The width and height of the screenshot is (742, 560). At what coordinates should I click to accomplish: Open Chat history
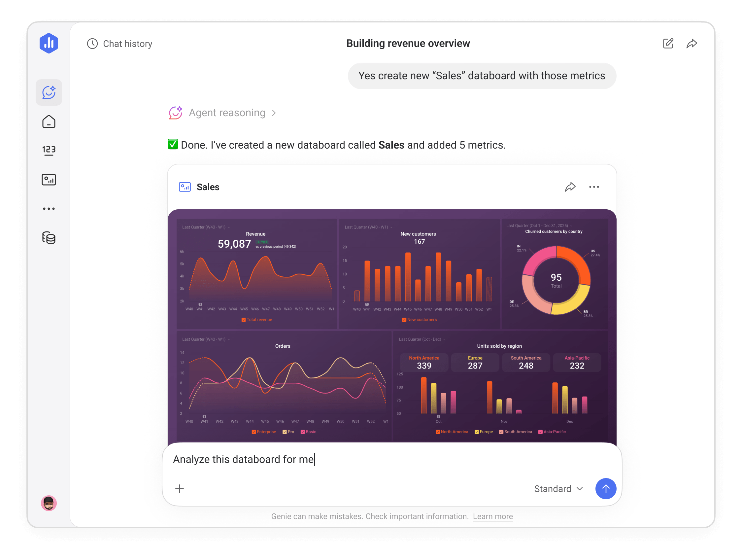(120, 44)
